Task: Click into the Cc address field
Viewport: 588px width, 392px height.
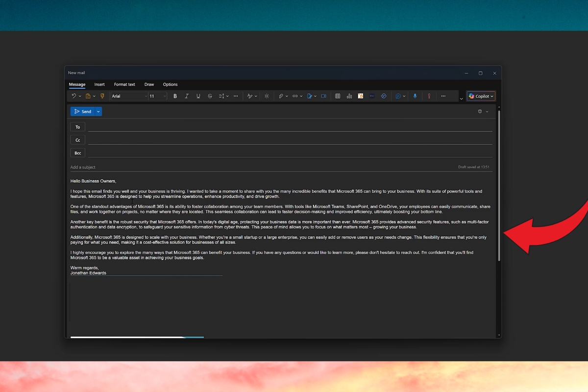Action: tap(290, 140)
